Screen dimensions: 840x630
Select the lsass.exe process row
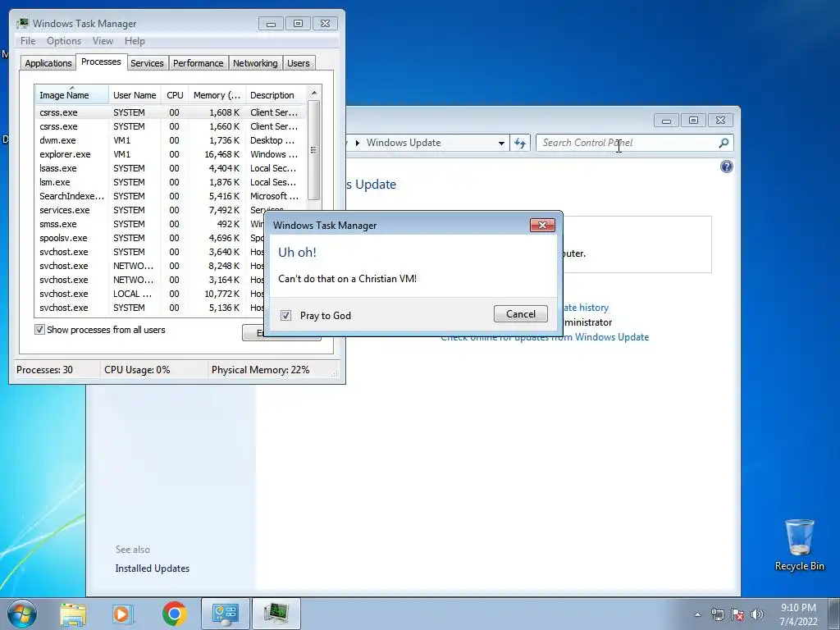click(x=171, y=168)
